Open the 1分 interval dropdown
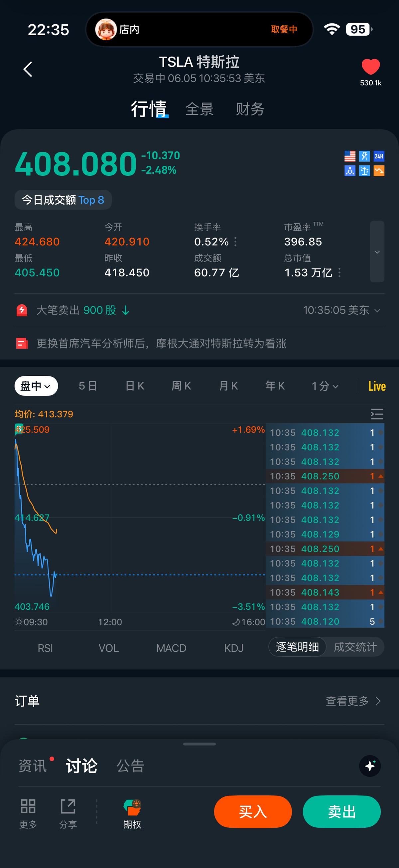This screenshot has height=868, width=399. click(x=325, y=386)
